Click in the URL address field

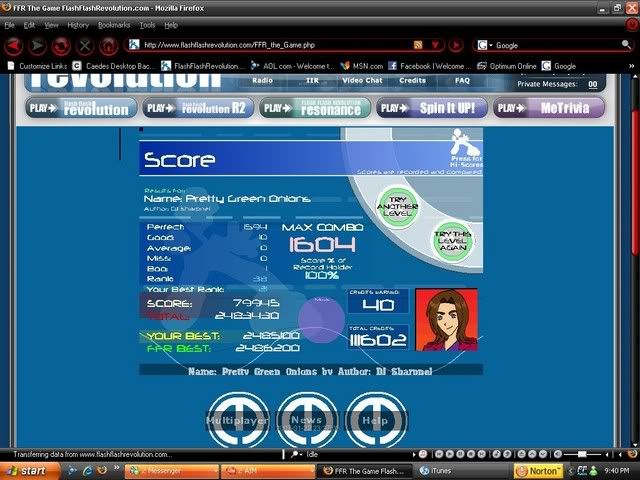(270, 45)
